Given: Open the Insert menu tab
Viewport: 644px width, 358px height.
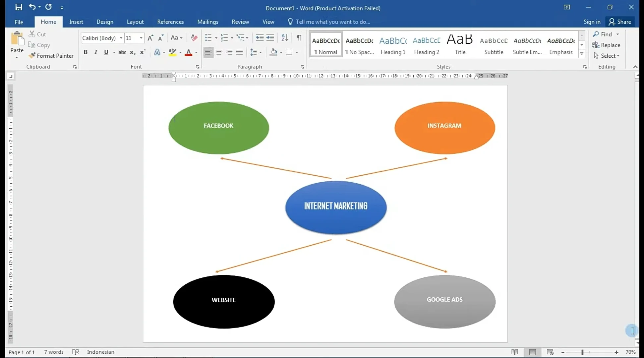Looking at the screenshot, I should click(76, 22).
